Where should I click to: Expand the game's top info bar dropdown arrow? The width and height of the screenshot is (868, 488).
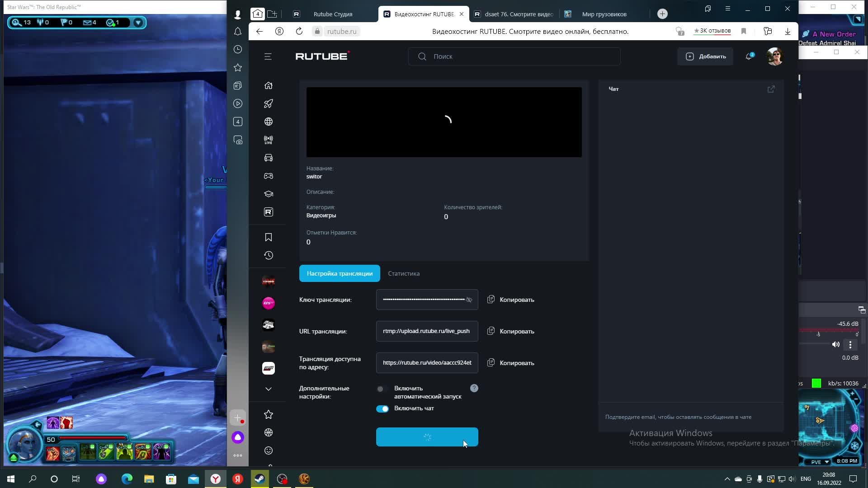pos(138,23)
